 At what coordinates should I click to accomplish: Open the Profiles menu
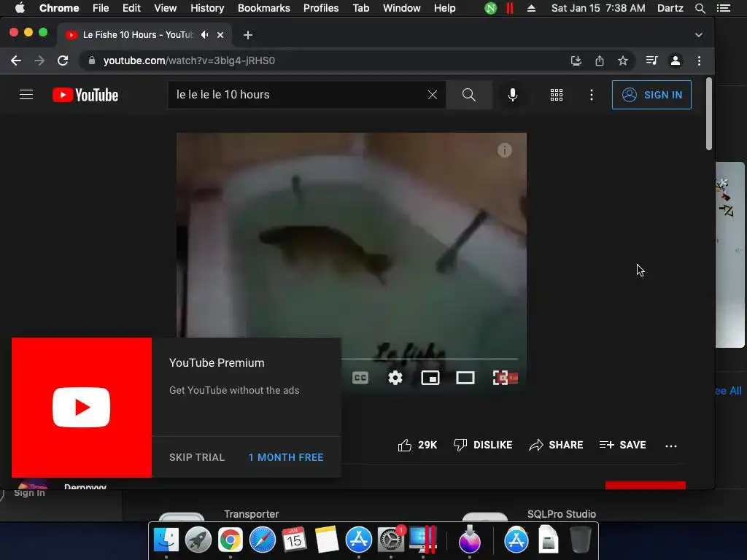click(x=321, y=8)
